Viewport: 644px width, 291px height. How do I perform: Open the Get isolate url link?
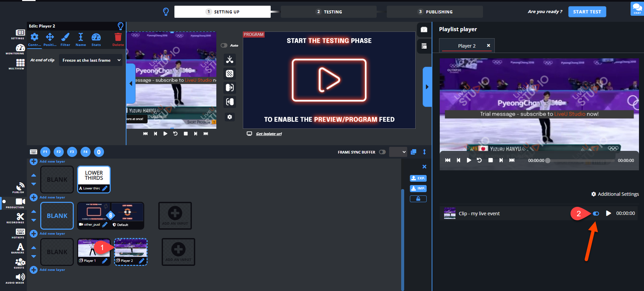(x=269, y=134)
